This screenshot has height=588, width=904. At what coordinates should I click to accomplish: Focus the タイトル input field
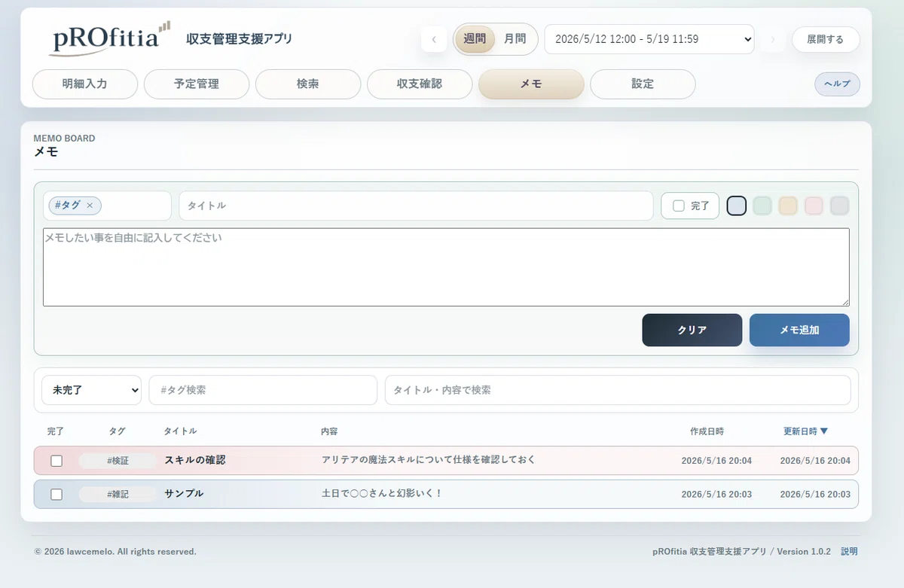pyautogui.click(x=416, y=206)
